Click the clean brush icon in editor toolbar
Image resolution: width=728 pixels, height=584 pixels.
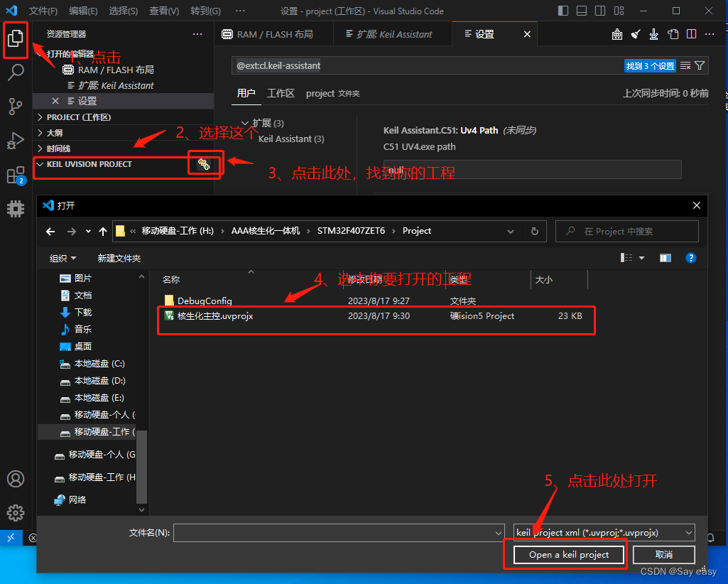[636, 34]
